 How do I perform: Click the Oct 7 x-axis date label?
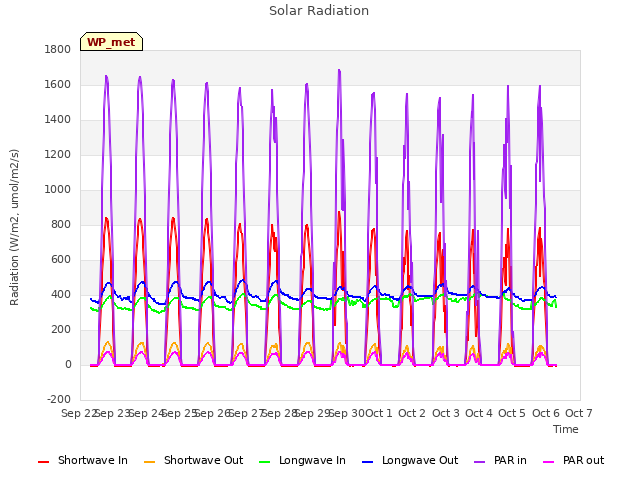(579, 413)
